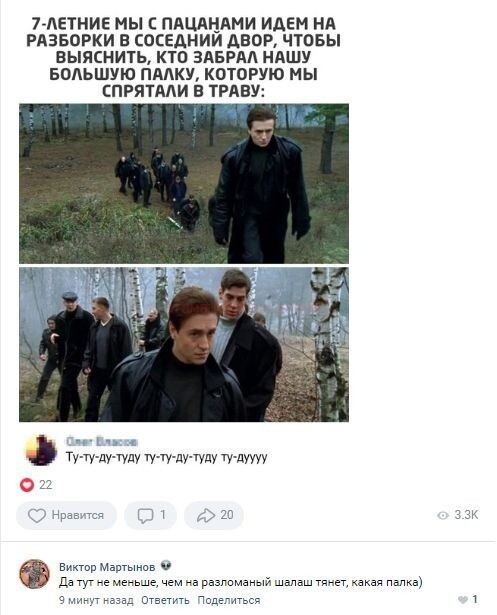Click the eye icon beside 3.3K views
Image resolution: width=497 pixels, height=615 pixels.
(443, 515)
